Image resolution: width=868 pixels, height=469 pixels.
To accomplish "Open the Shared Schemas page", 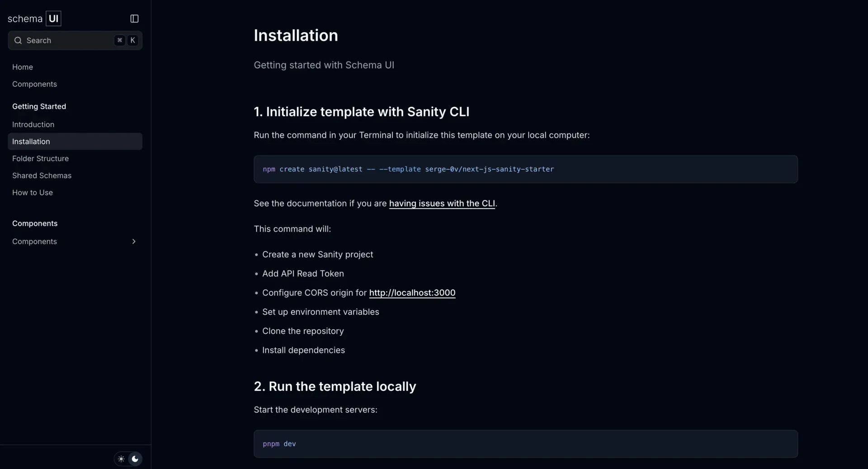I will [x=42, y=175].
